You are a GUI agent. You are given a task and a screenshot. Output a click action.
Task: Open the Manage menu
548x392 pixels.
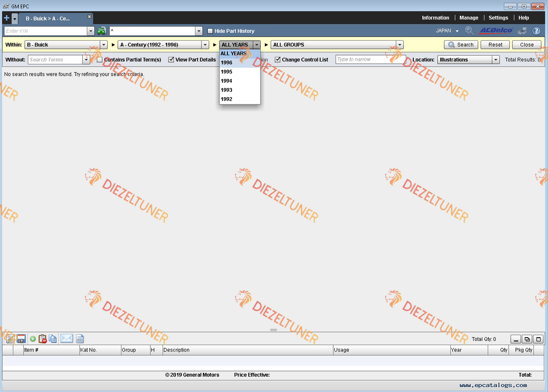point(469,18)
